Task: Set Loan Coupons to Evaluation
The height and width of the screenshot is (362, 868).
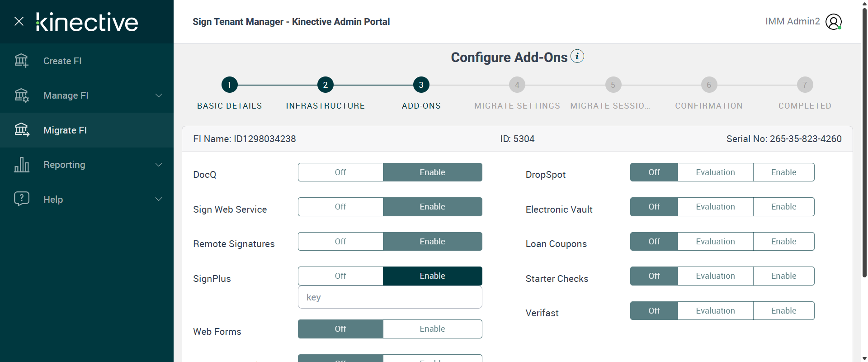Action: (715, 242)
